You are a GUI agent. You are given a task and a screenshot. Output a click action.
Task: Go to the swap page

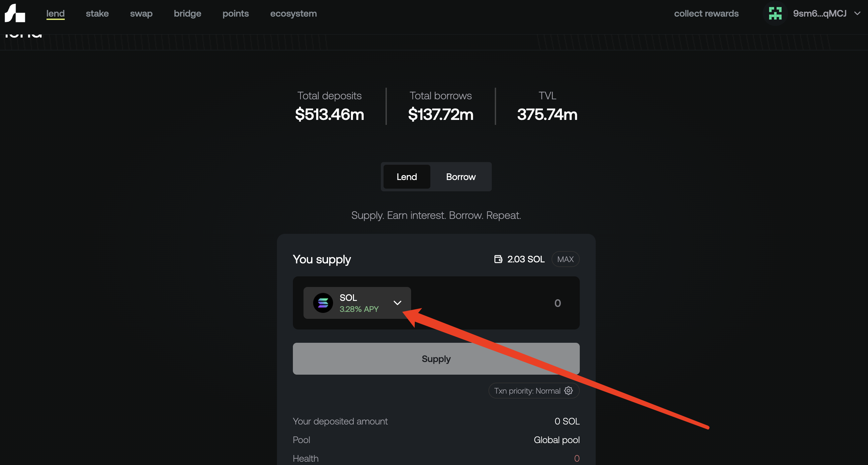click(141, 14)
